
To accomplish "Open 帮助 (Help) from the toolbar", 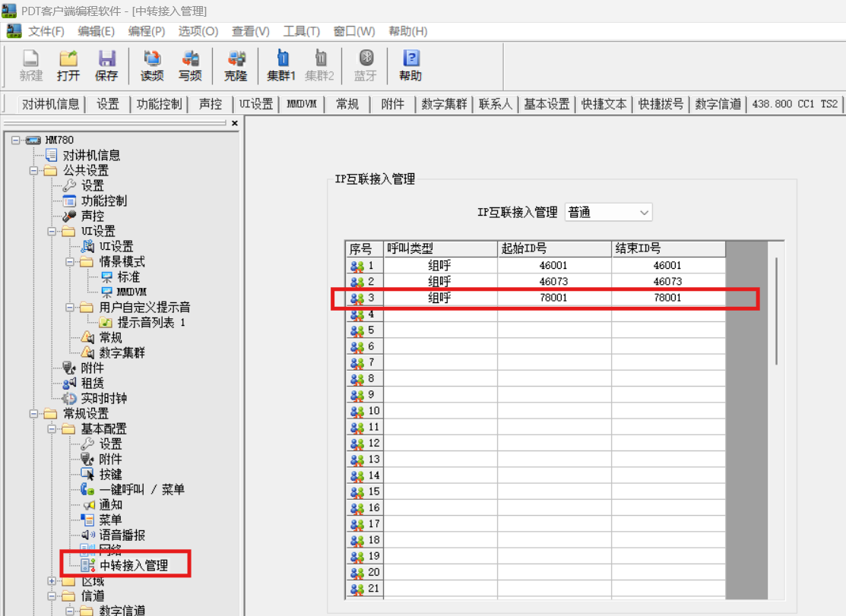I will tap(410, 65).
